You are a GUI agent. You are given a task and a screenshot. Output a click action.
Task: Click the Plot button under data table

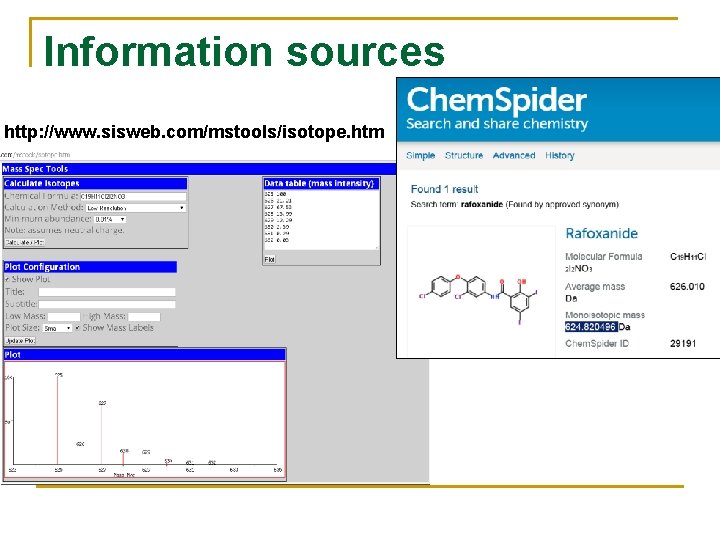coord(270,259)
